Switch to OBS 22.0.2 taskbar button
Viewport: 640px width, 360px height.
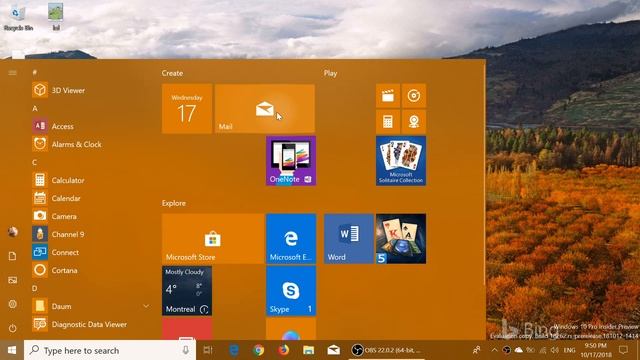click(x=386, y=350)
